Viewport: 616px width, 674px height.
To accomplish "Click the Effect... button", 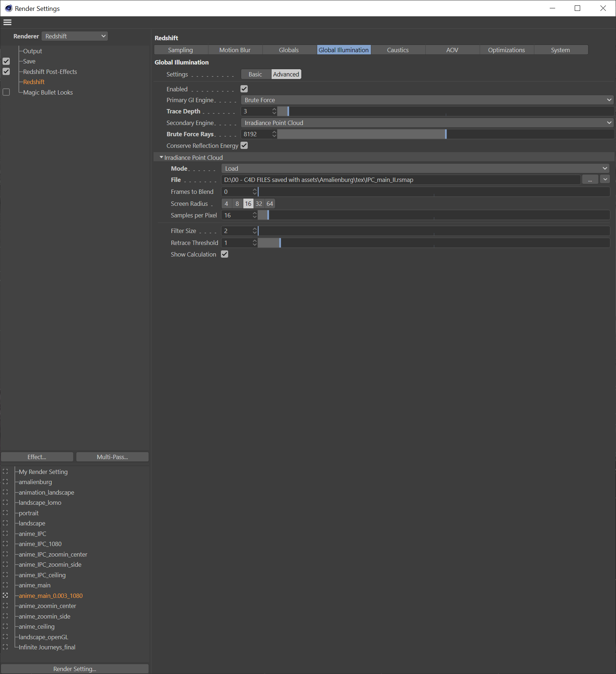I will [37, 457].
